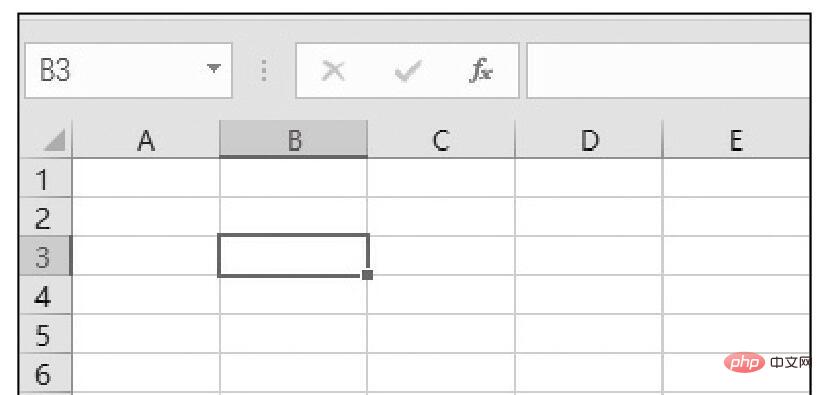Click the Enter checkmark icon in formula bar
823x395 pixels.
(408, 71)
